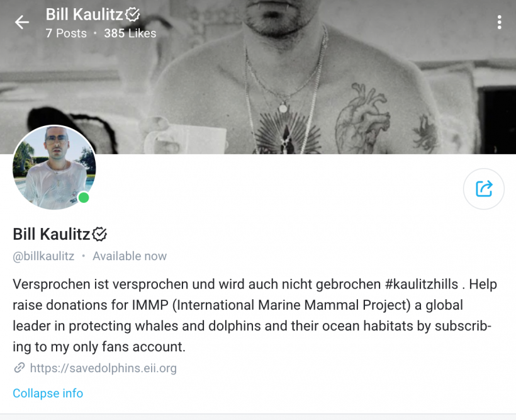Click the "7 Posts" counter in the header

66,33
